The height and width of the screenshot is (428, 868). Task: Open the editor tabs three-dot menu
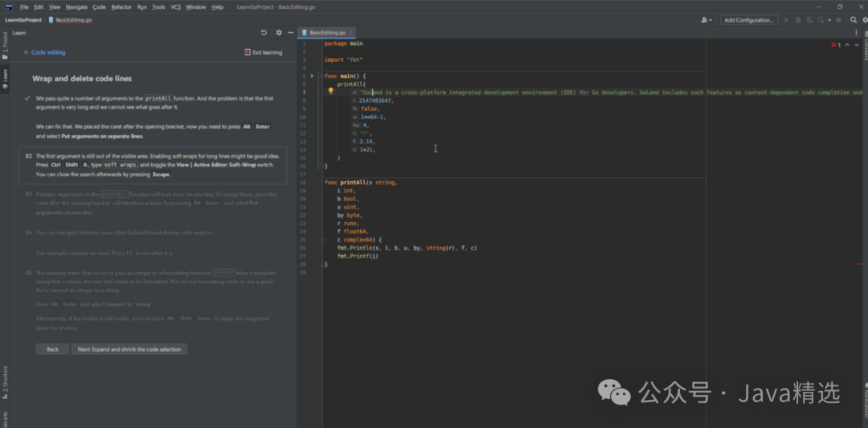[x=856, y=33]
